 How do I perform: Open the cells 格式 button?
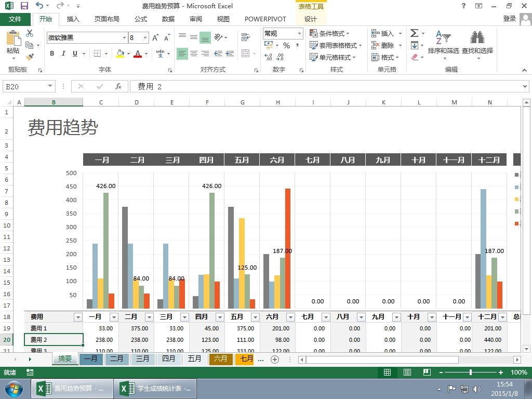coord(385,57)
